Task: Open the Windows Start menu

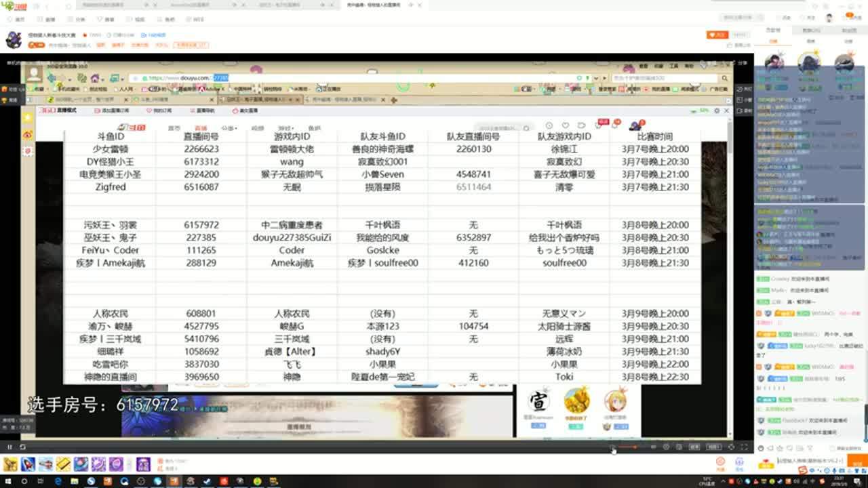Action: [x=7, y=481]
